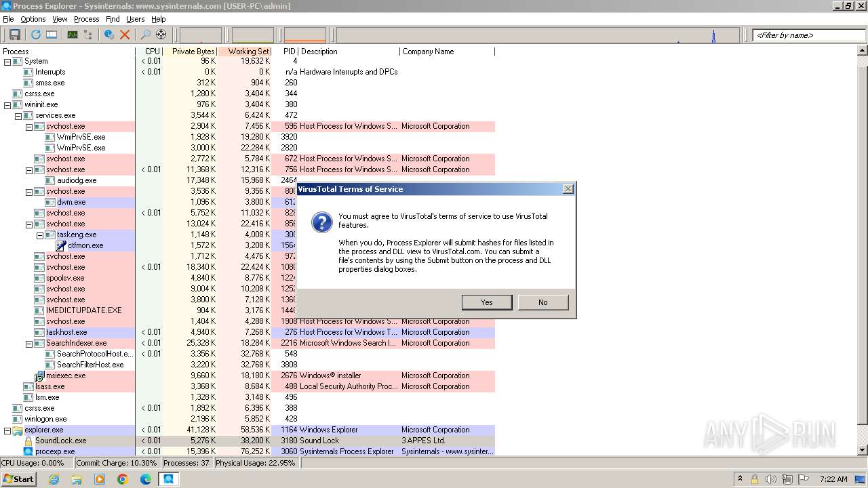This screenshot has height=488, width=868.
Task: Open the Help menu
Action: tap(158, 19)
